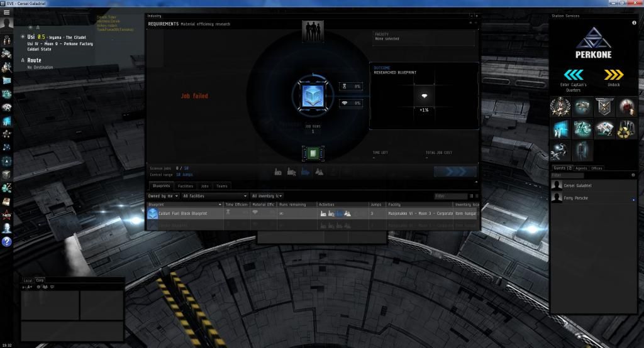The height and width of the screenshot is (348, 644).
Task: Open the recycle reprocessing plant icon
Action: pos(627,129)
